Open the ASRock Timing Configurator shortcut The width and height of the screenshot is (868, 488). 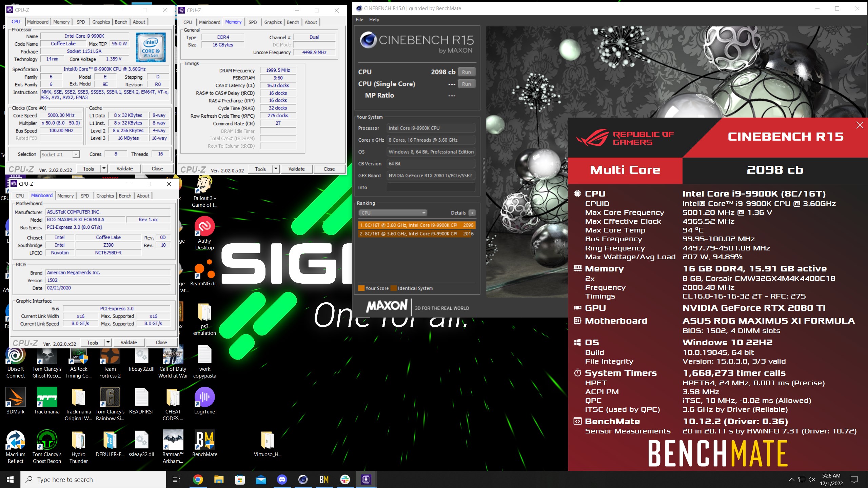pos(79,362)
